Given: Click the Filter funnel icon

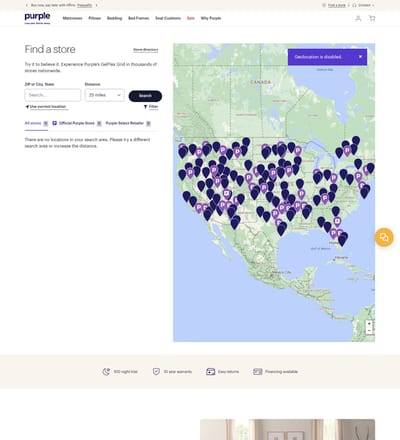Looking at the screenshot, I should click(x=145, y=107).
